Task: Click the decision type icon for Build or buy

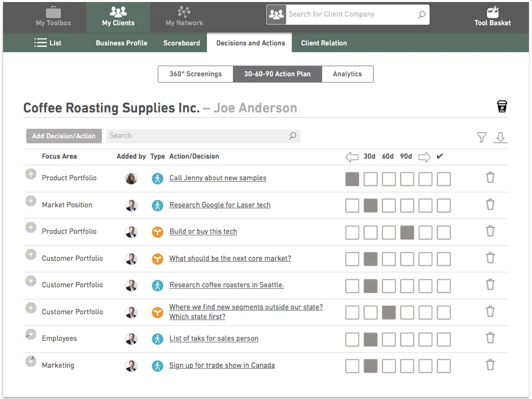Action: (157, 232)
